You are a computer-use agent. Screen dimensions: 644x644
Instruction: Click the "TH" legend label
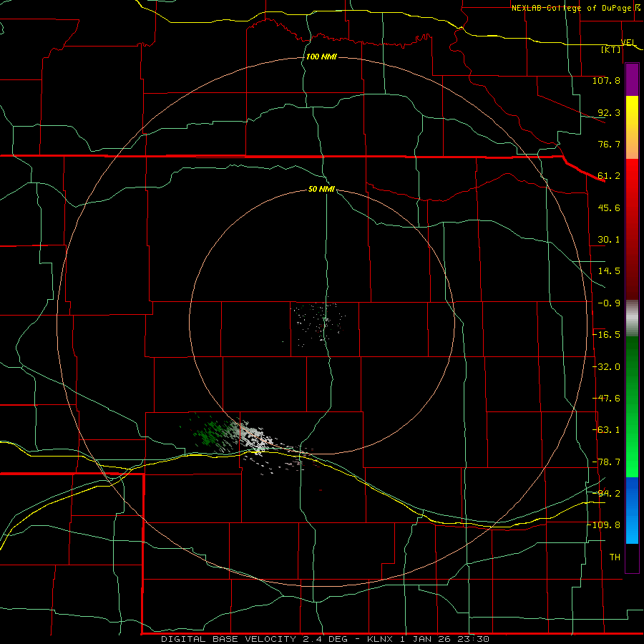pos(615,557)
